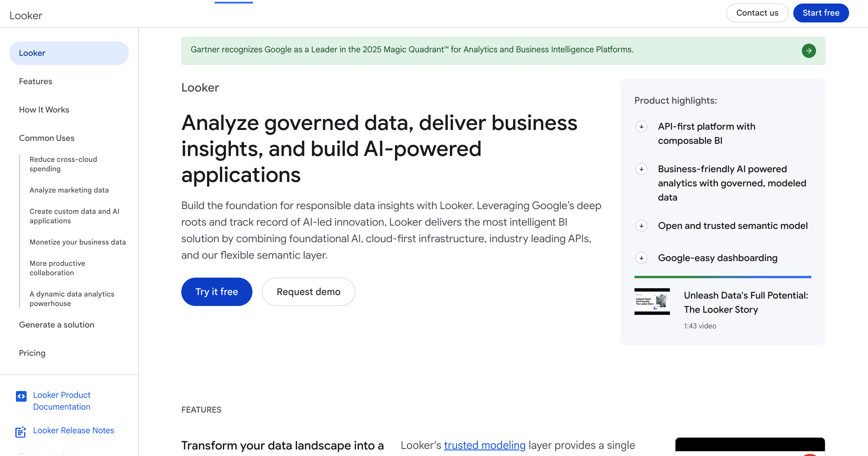
Task: Select Features in the sidebar
Action: (x=35, y=81)
